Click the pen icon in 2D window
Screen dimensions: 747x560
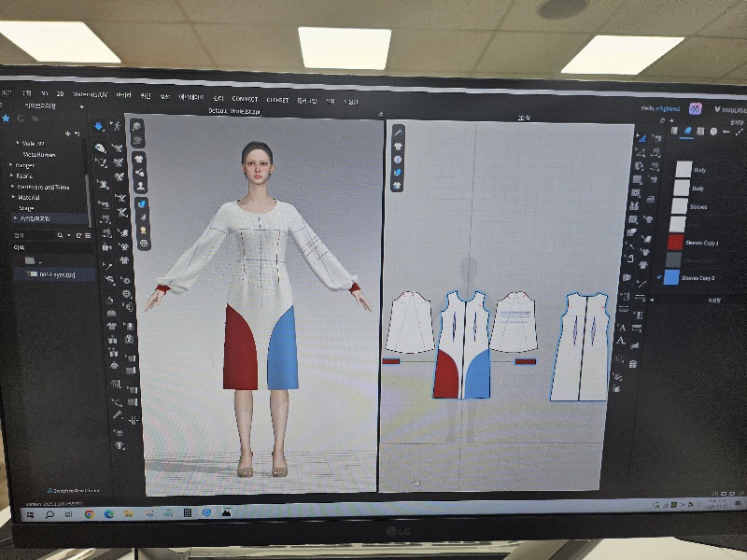(x=398, y=133)
